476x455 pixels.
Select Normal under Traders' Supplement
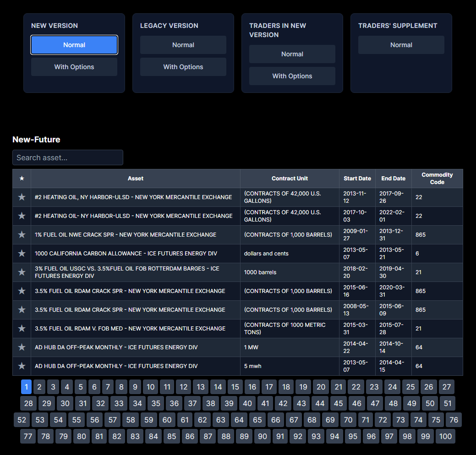point(401,45)
